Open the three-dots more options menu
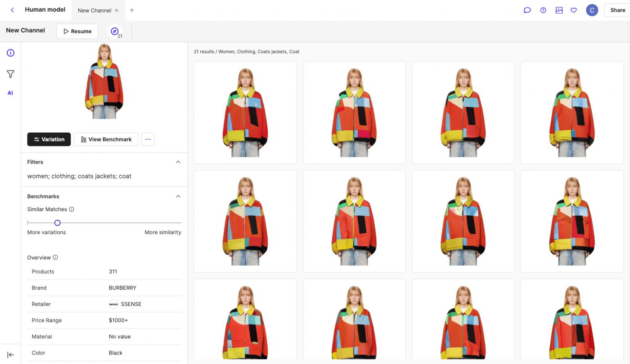The image size is (630, 364). point(148,139)
